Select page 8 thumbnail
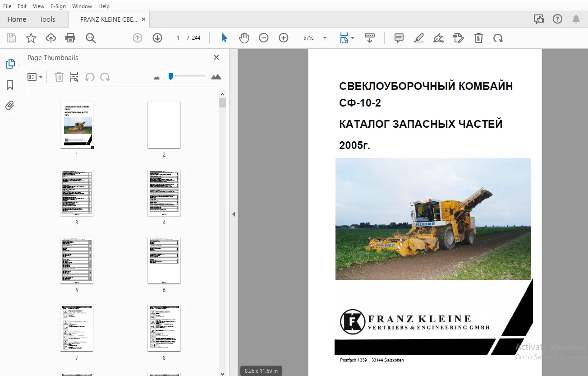 pos(164,328)
